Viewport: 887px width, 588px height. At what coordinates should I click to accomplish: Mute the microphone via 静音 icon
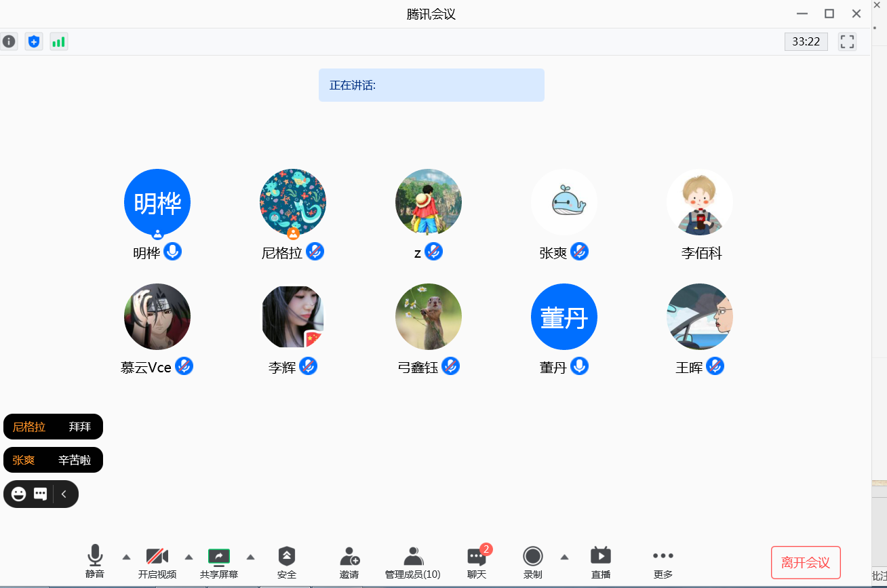(94, 562)
